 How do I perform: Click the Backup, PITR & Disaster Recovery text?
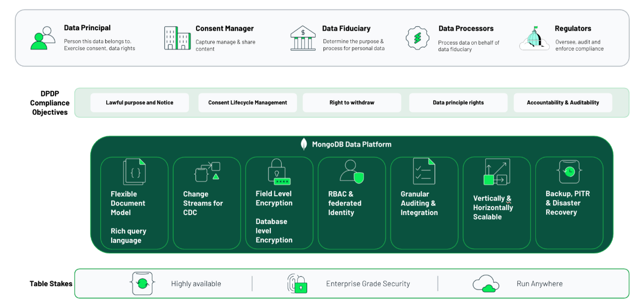click(x=568, y=203)
